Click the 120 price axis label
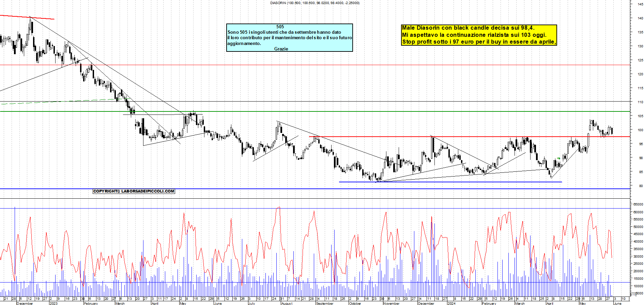 tap(640, 74)
